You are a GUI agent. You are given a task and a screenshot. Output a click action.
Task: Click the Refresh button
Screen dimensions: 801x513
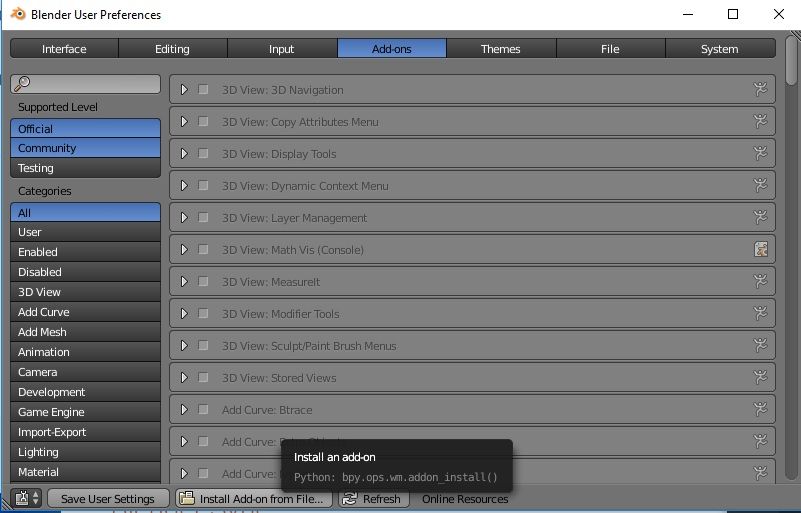click(373, 499)
